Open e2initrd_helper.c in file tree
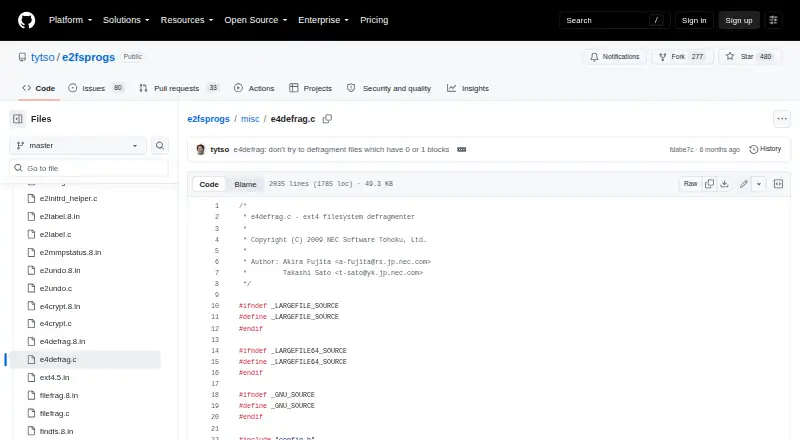 point(68,198)
